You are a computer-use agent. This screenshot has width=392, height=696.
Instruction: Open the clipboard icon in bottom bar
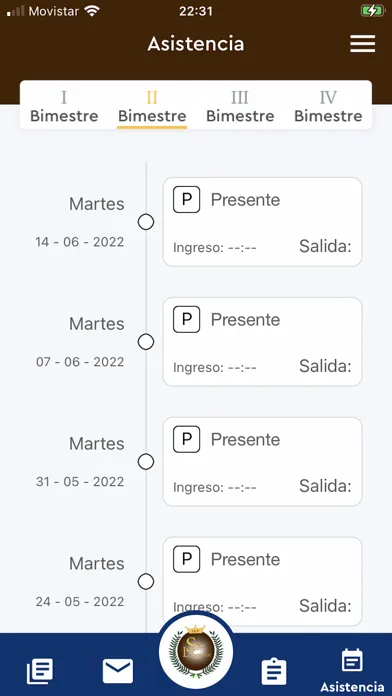tap(274, 671)
